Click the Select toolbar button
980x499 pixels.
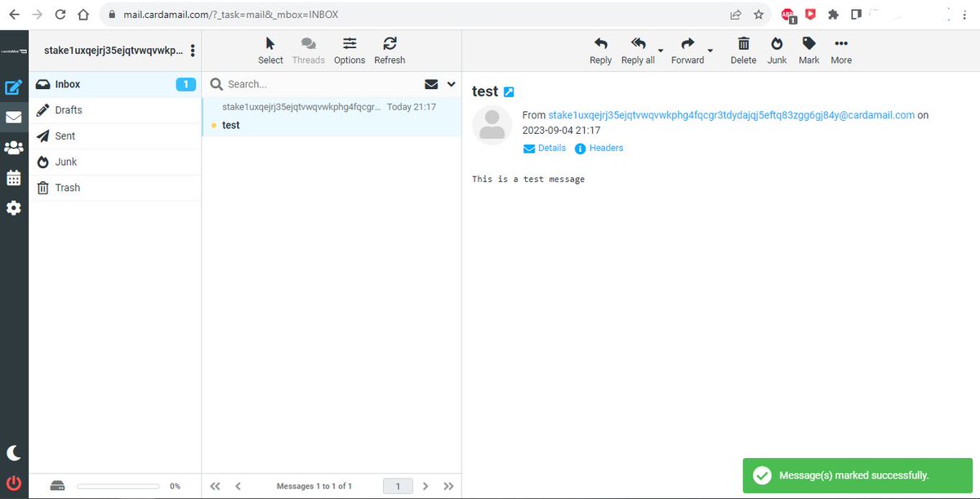(270, 51)
